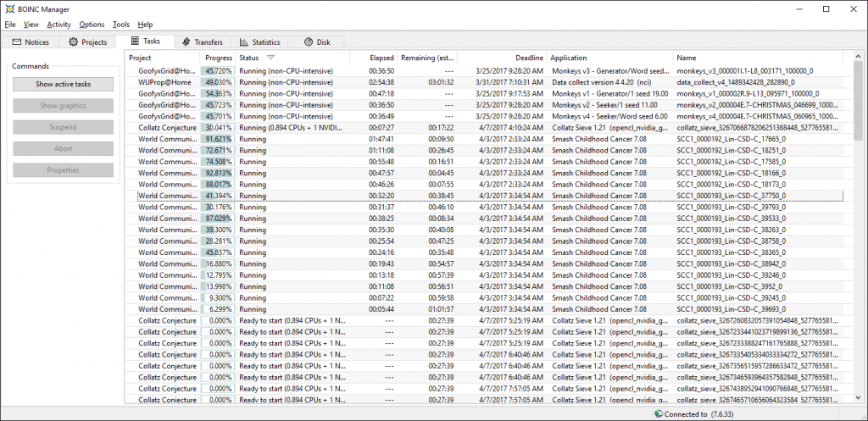Click the BOINC Manager title bar icon
The width and height of the screenshot is (868, 421).
(x=10, y=9)
